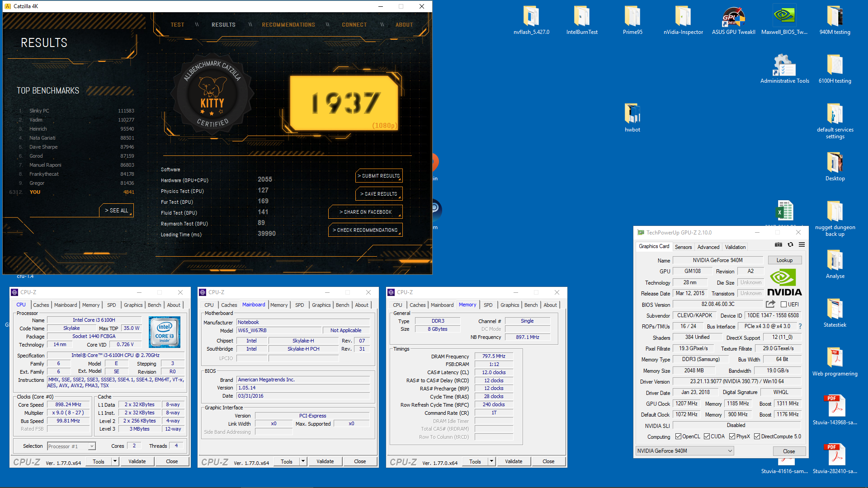Open CONNECT in Catzilla navigation
Image resolution: width=868 pixels, height=488 pixels.
[x=354, y=25]
